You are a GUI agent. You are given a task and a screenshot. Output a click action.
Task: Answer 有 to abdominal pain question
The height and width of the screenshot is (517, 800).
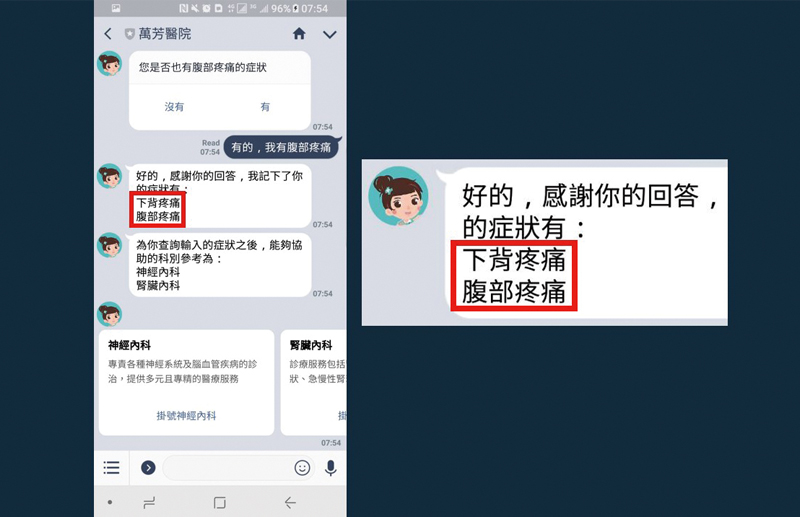click(265, 107)
